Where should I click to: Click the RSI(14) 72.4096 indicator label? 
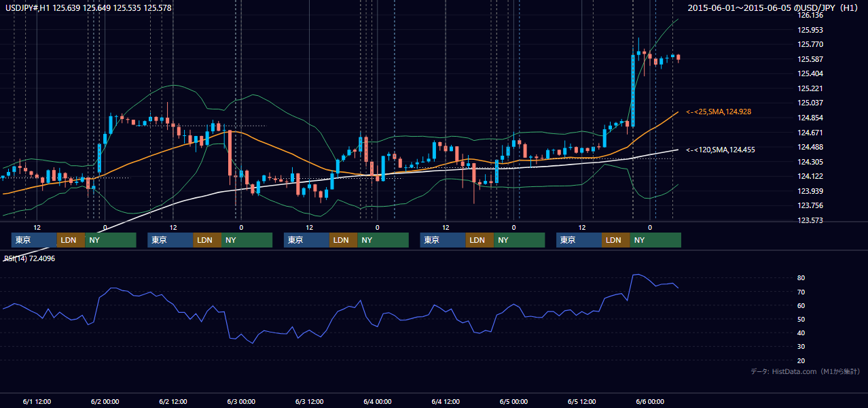(x=30, y=258)
